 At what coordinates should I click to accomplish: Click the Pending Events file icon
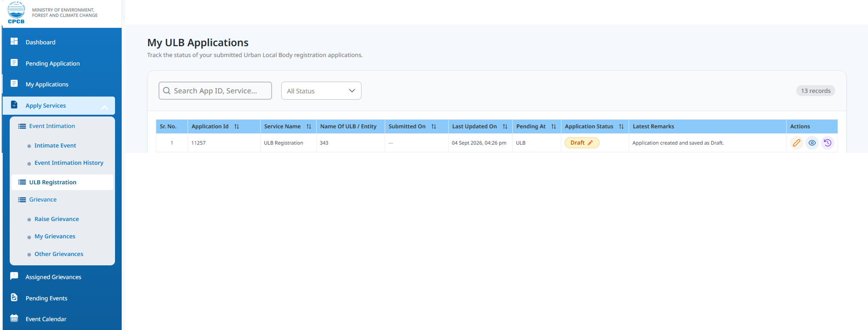pyautogui.click(x=14, y=297)
